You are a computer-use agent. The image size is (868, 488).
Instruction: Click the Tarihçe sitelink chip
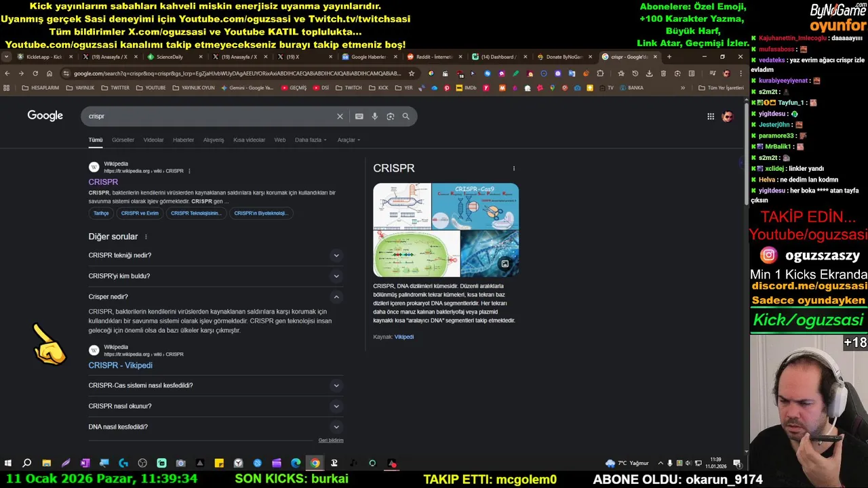[101, 213]
